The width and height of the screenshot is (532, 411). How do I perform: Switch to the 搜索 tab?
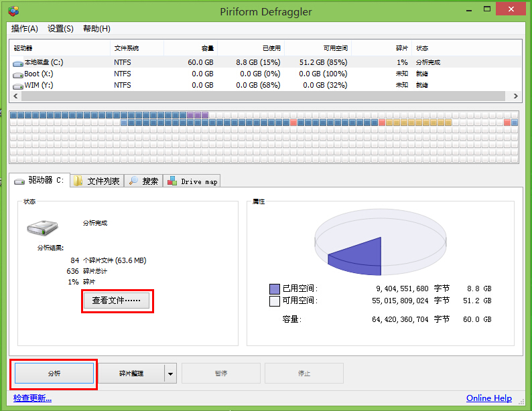[143, 181]
